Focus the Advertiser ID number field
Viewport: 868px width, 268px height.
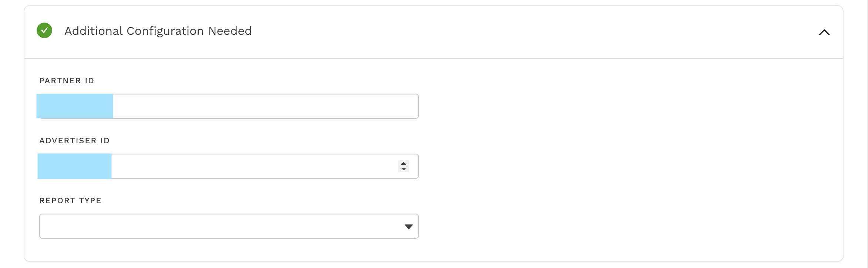click(252, 166)
